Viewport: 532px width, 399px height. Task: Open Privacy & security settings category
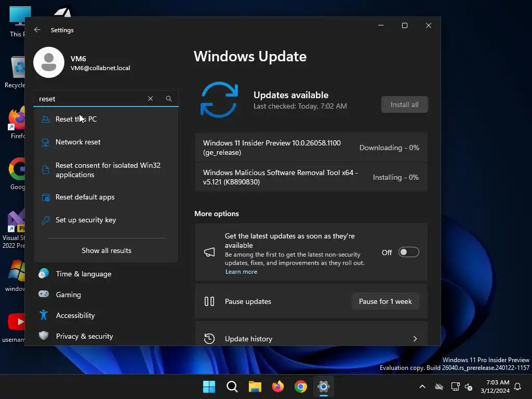pyautogui.click(x=106, y=336)
